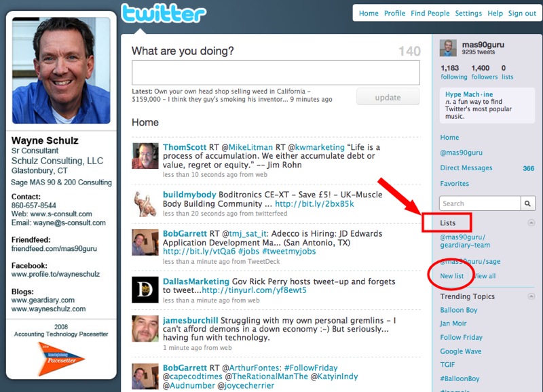This screenshot has width=543, height=392.
Task: Click the New list link
Action: click(x=451, y=276)
